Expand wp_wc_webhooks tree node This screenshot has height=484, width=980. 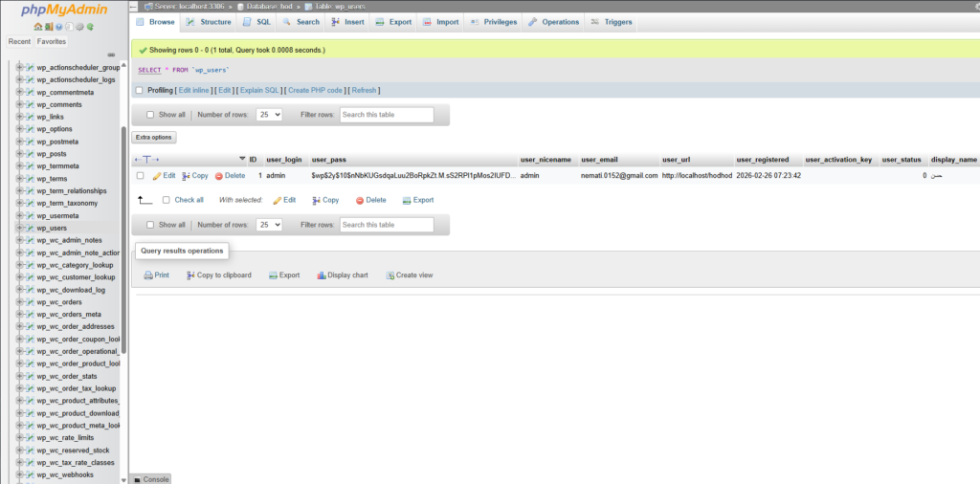19,475
